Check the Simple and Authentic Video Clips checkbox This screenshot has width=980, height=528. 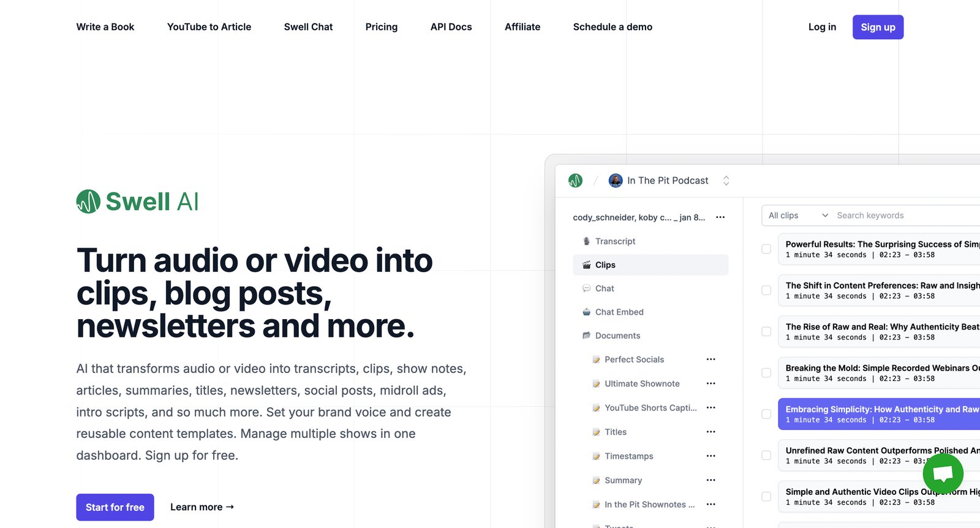(x=766, y=497)
